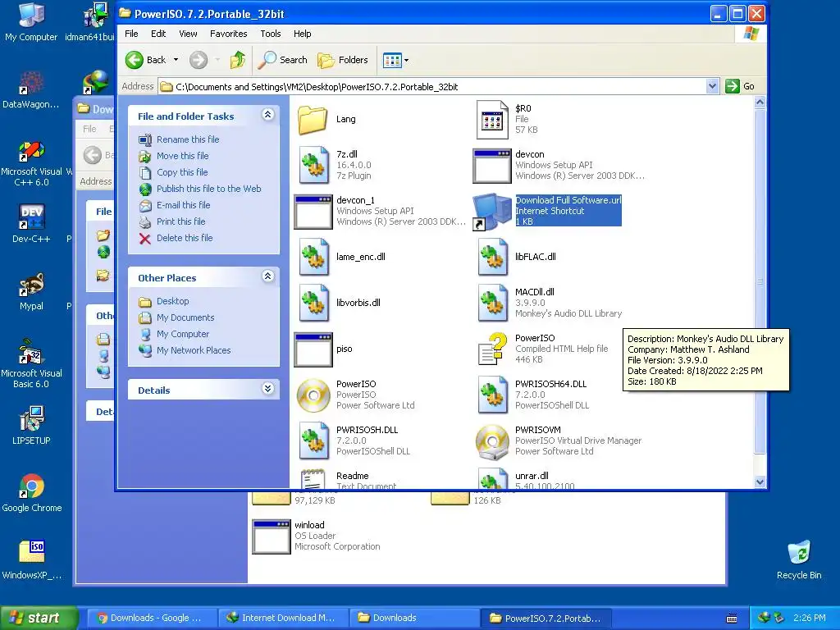Image resolution: width=840 pixels, height=630 pixels.
Task: Click E-mail this file
Action: pyautogui.click(x=183, y=205)
